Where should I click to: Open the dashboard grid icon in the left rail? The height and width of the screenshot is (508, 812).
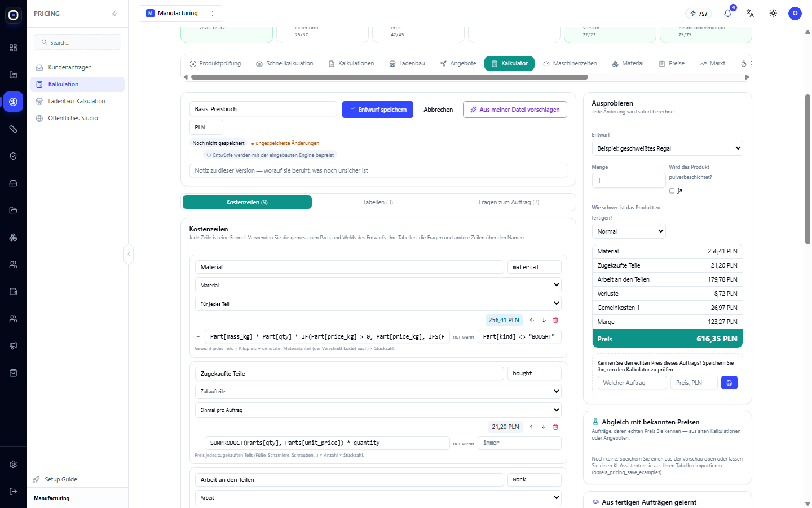[x=14, y=48]
